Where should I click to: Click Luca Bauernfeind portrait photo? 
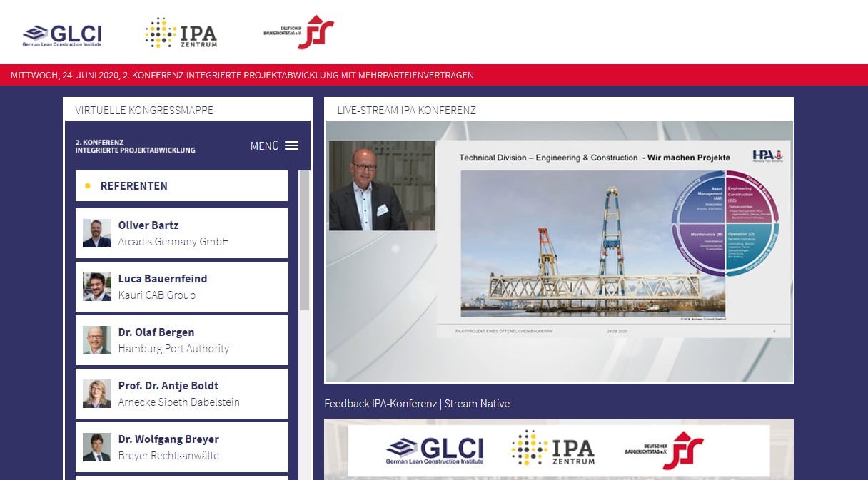[x=96, y=287]
